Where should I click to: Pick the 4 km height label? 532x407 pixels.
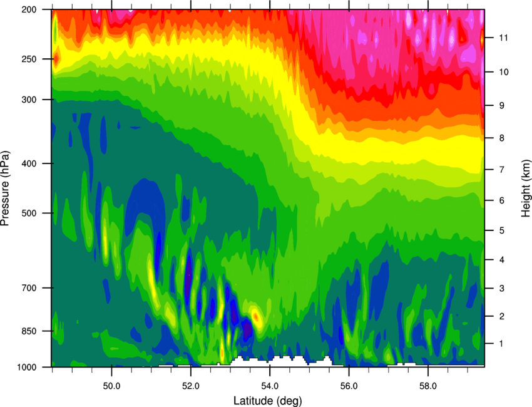(x=502, y=260)
